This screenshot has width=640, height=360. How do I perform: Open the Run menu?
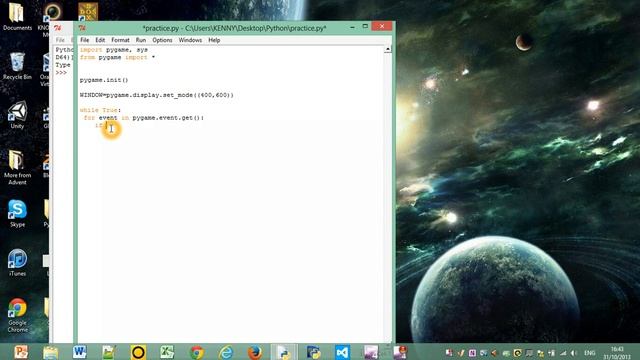pyautogui.click(x=140, y=40)
